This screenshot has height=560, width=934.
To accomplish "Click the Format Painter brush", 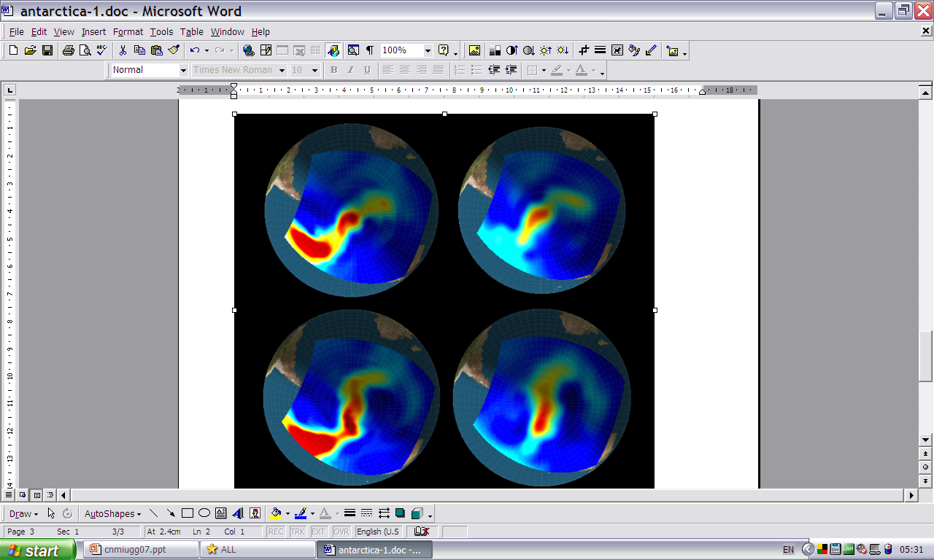I will (x=174, y=50).
